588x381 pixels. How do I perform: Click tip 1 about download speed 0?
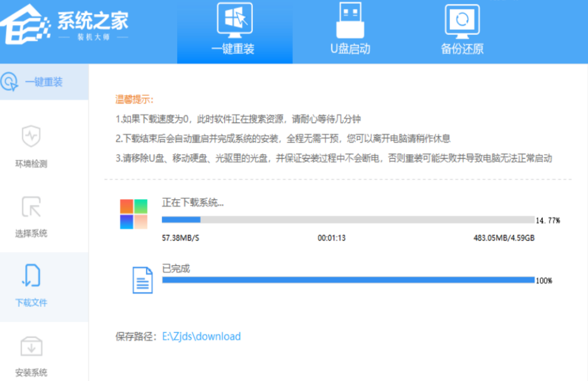coord(238,119)
